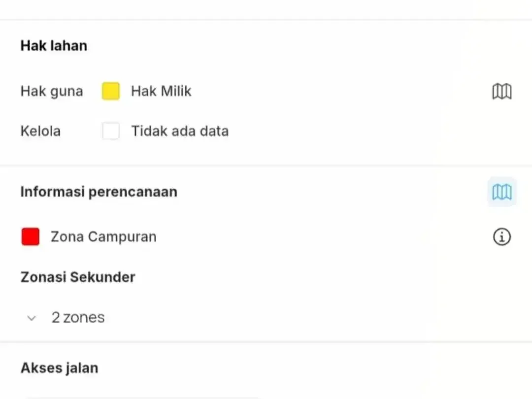Click the white Tidak ada data swatch
Viewport: 532px width, 399px height.
[x=111, y=131]
